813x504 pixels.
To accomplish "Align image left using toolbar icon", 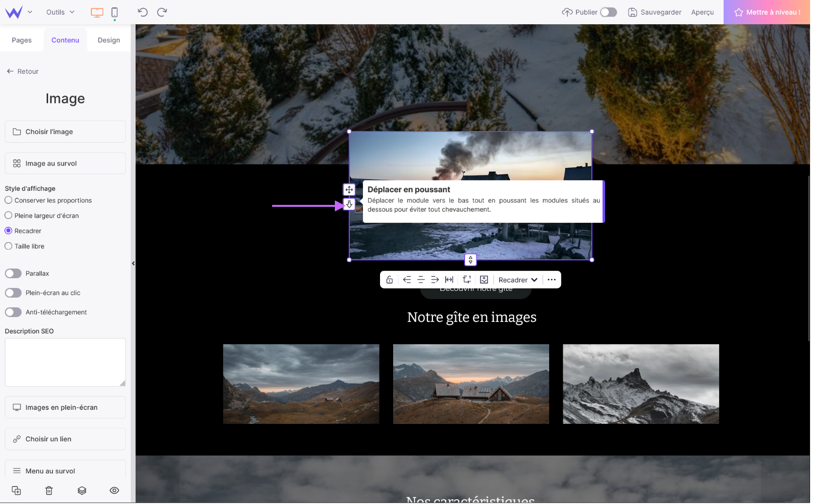I will pos(407,280).
